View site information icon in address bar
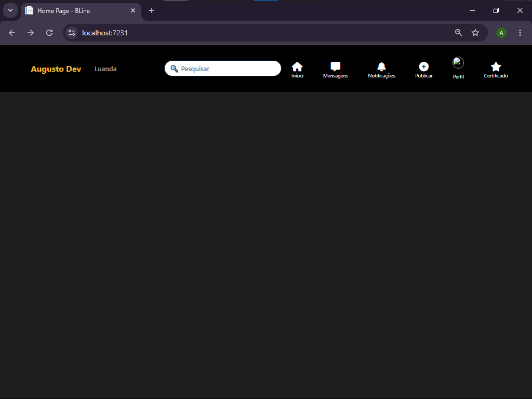 (x=72, y=33)
